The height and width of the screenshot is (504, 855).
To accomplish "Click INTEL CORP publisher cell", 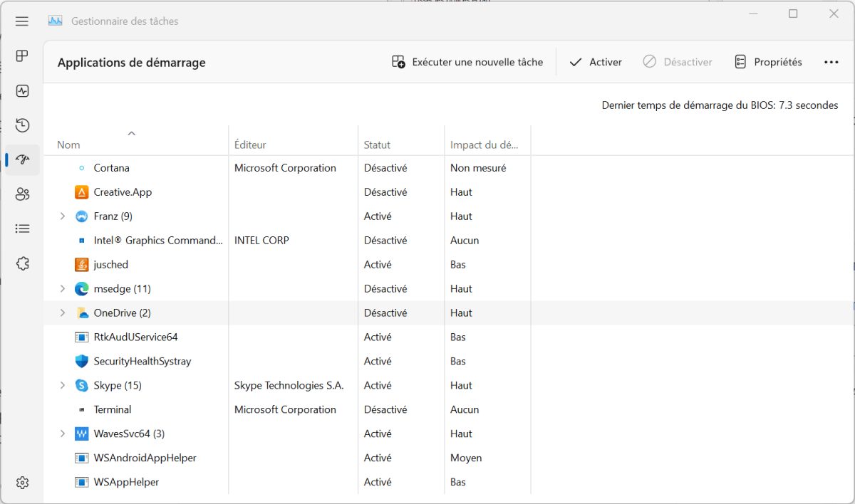I will pos(261,241).
